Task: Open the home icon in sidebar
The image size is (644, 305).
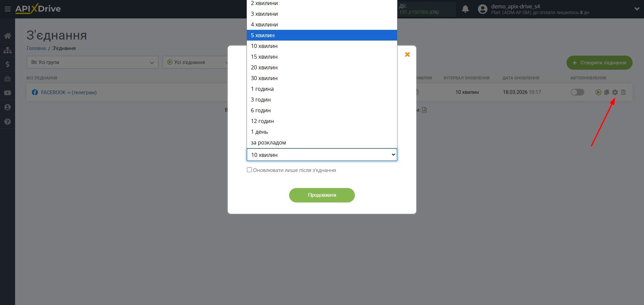Action: click(7, 36)
